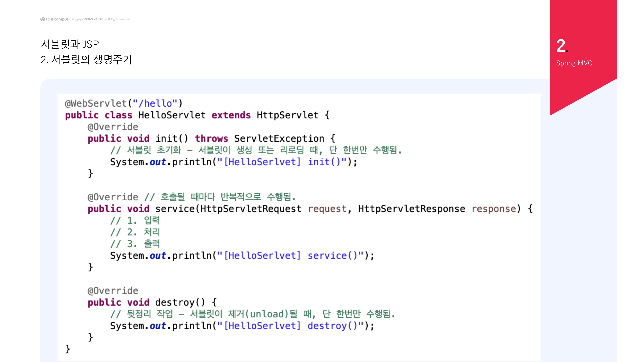Click the copyright FASTCAMPUS notice text

pyautogui.click(x=101, y=19)
